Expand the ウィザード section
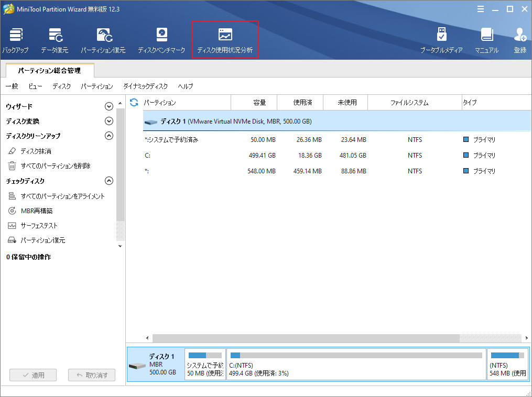This screenshot has height=397, width=532. 109,106
